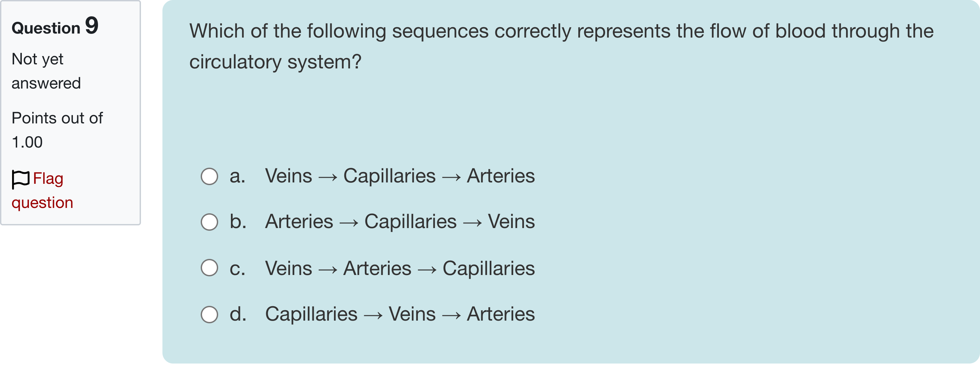Screen dimensions: 980x385
Task: Click the flag icon beside Flag question
Action: [20, 178]
